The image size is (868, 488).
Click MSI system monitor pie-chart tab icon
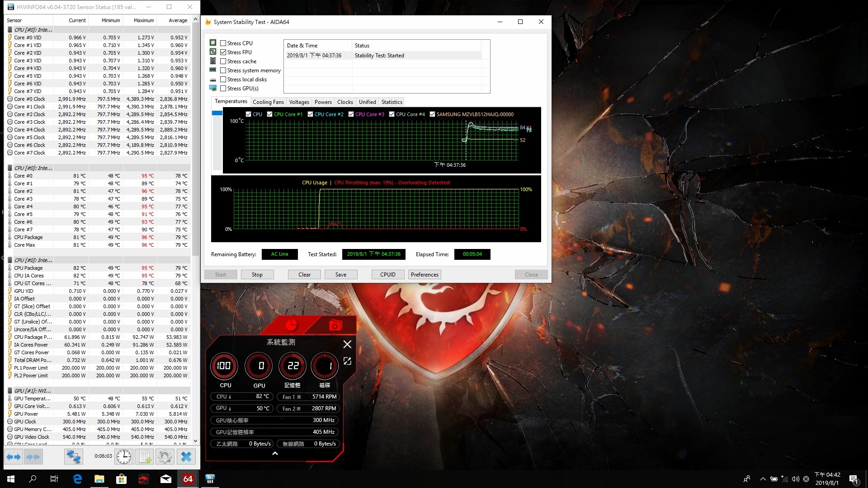pyautogui.click(x=292, y=325)
